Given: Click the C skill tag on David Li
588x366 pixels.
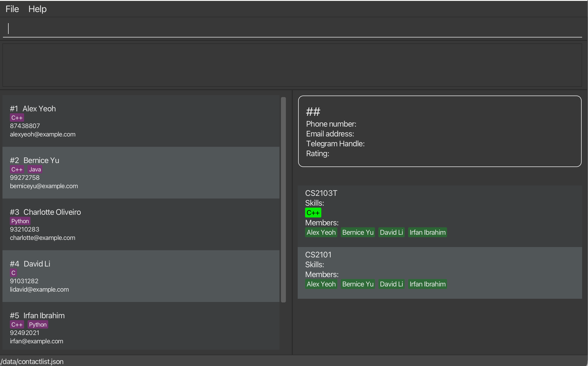Looking at the screenshot, I should point(13,273).
